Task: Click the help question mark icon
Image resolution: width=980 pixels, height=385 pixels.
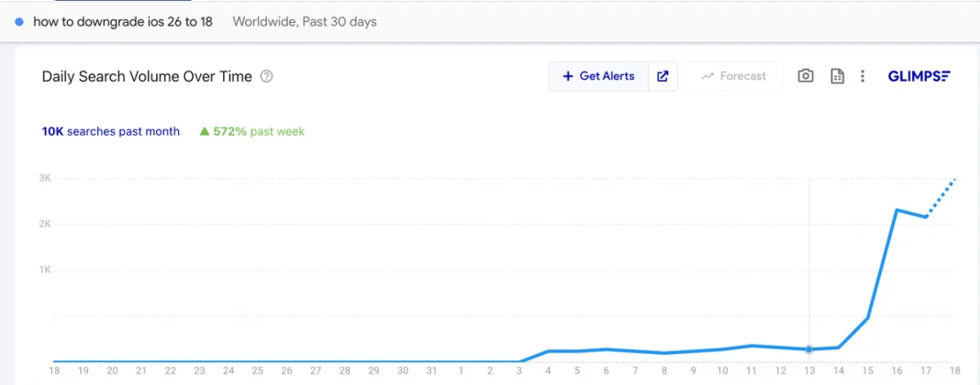Action: tap(267, 77)
